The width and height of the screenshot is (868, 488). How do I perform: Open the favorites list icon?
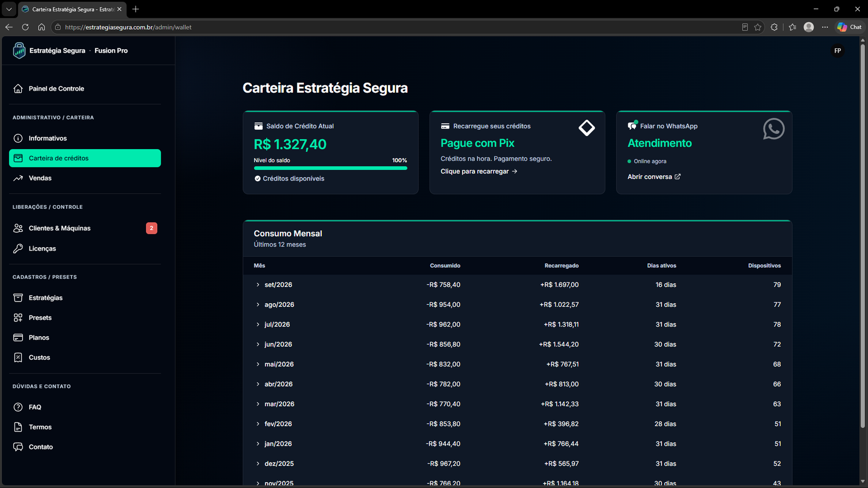(793, 27)
